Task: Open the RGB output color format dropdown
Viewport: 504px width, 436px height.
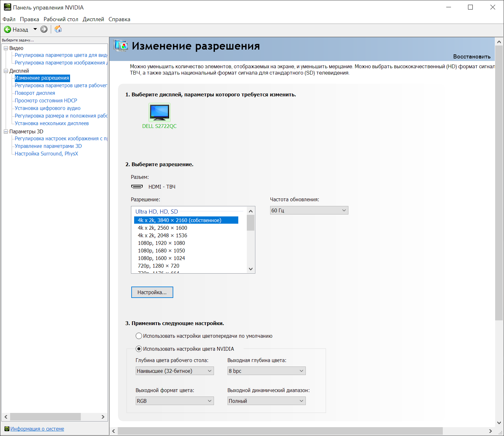Action: click(x=175, y=401)
